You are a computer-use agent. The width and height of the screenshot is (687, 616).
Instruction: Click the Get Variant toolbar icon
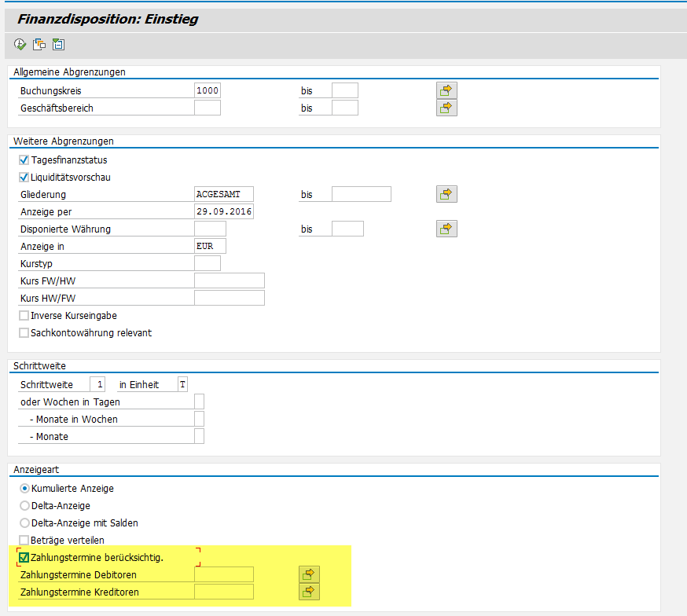point(39,45)
